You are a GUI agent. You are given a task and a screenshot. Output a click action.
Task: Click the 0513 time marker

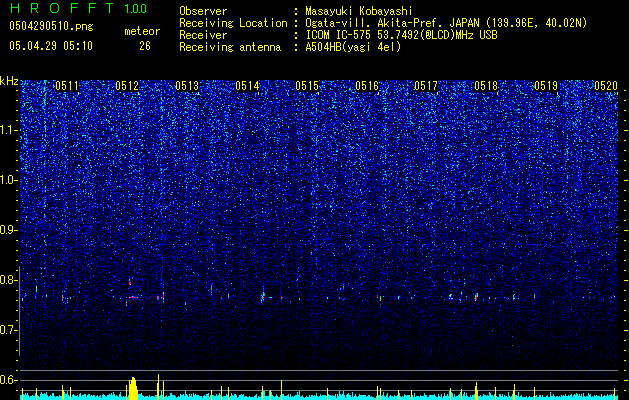point(187,86)
